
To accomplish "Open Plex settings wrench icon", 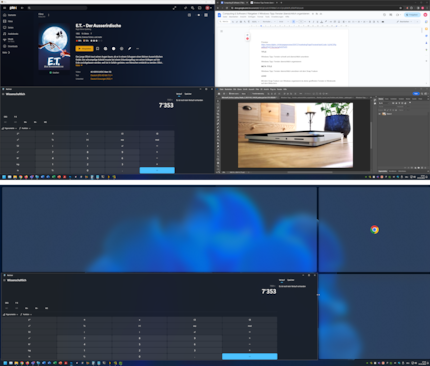I will [x=192, y=8].
